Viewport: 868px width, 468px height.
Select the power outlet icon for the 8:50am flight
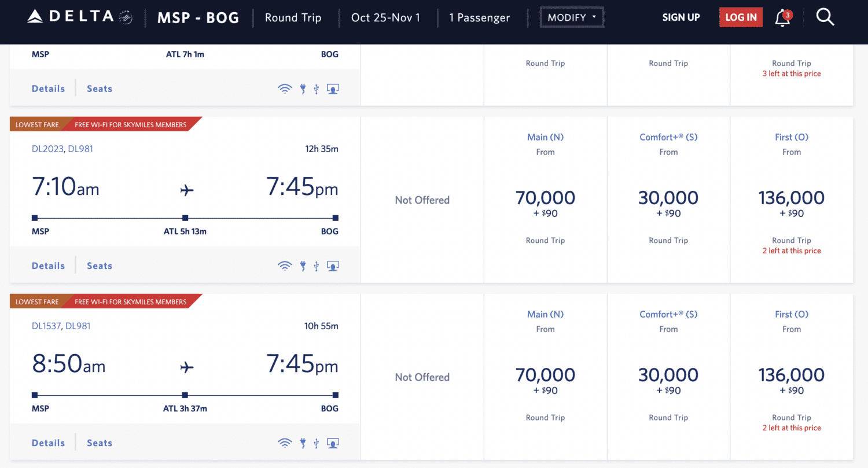tap(302, 443)
